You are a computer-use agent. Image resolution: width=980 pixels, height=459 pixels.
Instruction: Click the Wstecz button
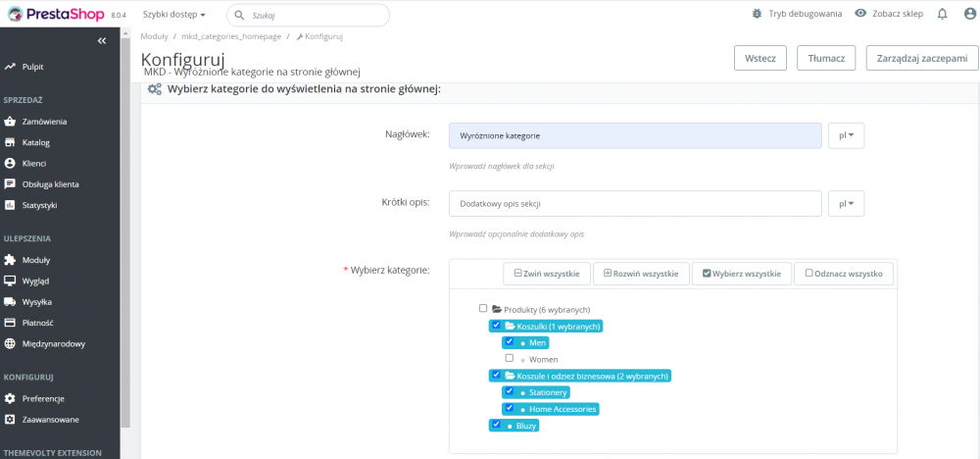tap(760, 59)
